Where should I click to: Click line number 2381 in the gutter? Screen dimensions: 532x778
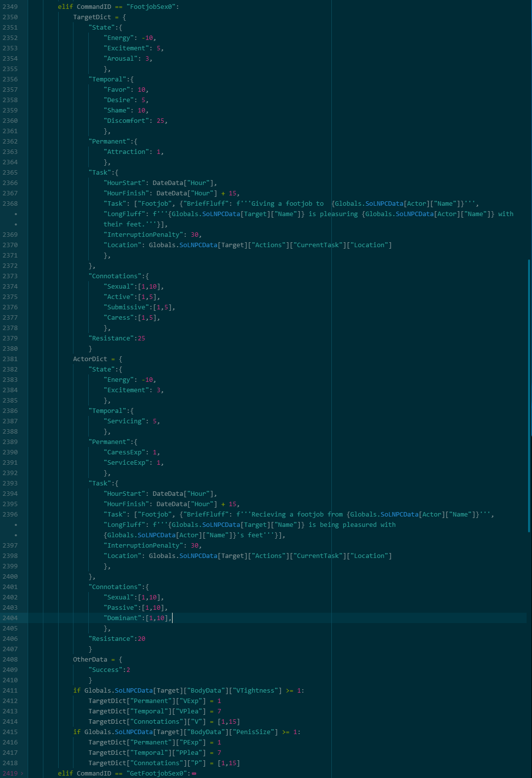(x=10, y=359)
